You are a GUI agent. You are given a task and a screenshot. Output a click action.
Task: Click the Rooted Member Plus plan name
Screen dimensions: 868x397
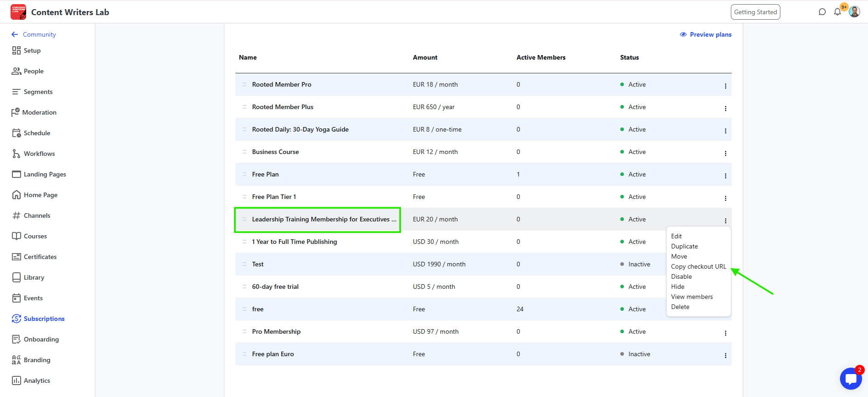coord(283,107)
